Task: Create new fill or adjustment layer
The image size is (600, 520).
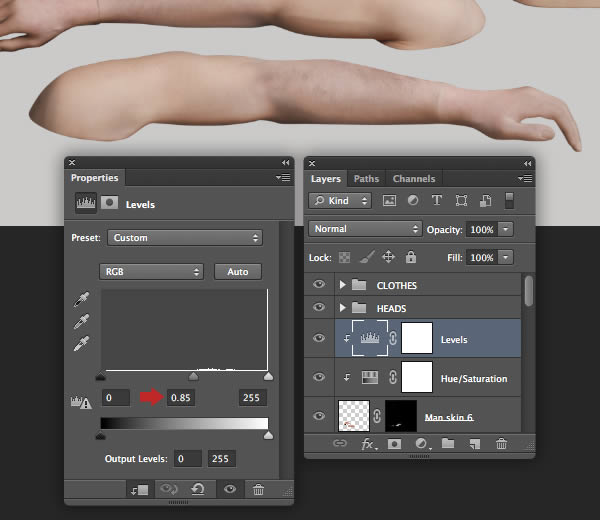Action: [x=423, y=443]
